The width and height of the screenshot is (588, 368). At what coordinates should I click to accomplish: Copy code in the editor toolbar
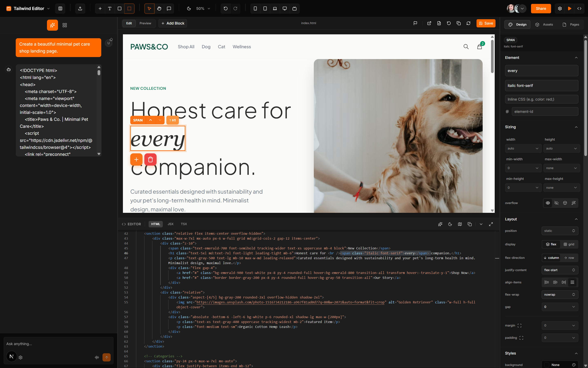pos(470,224)
